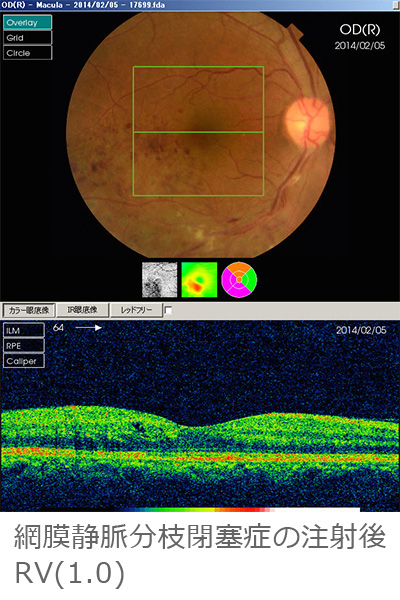Open the grayscale projection thumbnail
Viewport: 400px width, 600px height.
click(x=160, y=280)
